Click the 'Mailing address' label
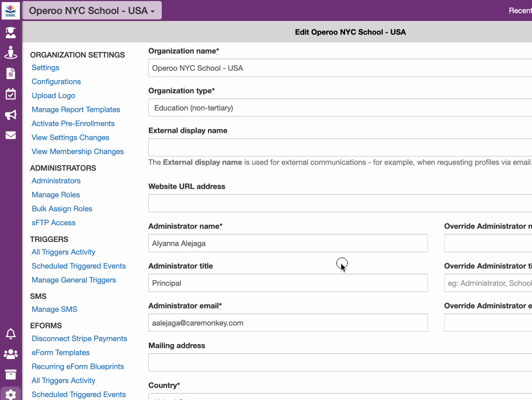The image size is (532, 400). click(x=177, y=345)
